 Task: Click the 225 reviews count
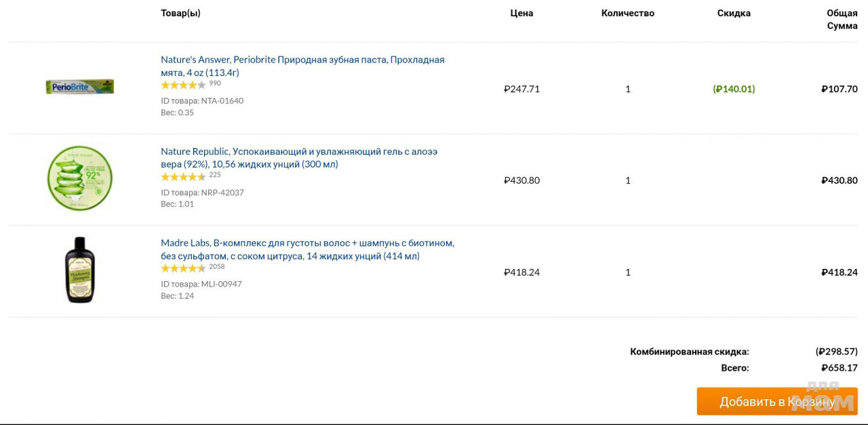click(215, 175)
